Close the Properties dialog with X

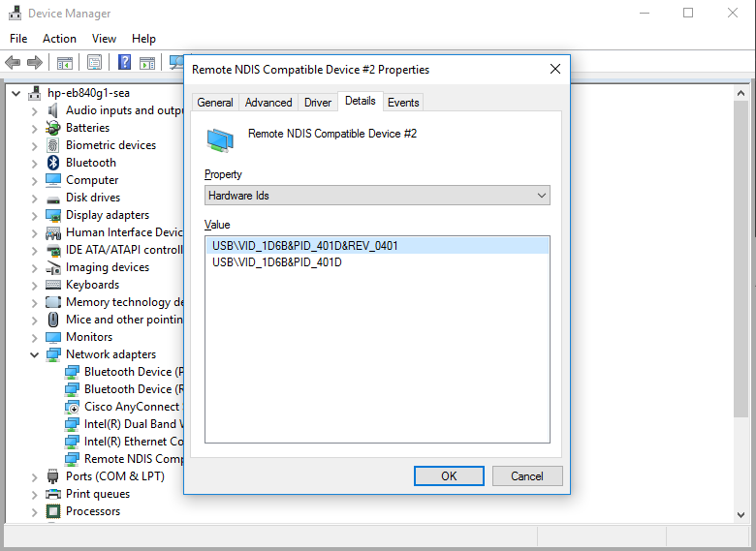555,69
